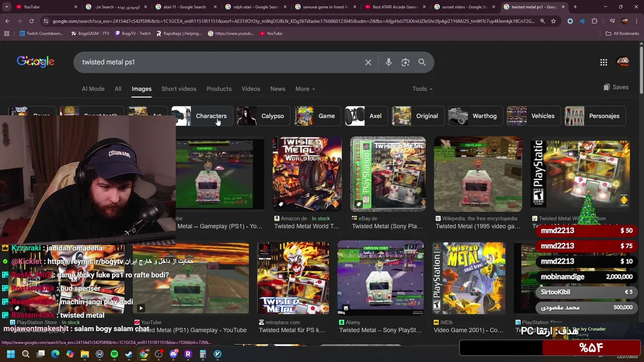Open the retroplace.com Twisted Metal cover

pos(293,278)
